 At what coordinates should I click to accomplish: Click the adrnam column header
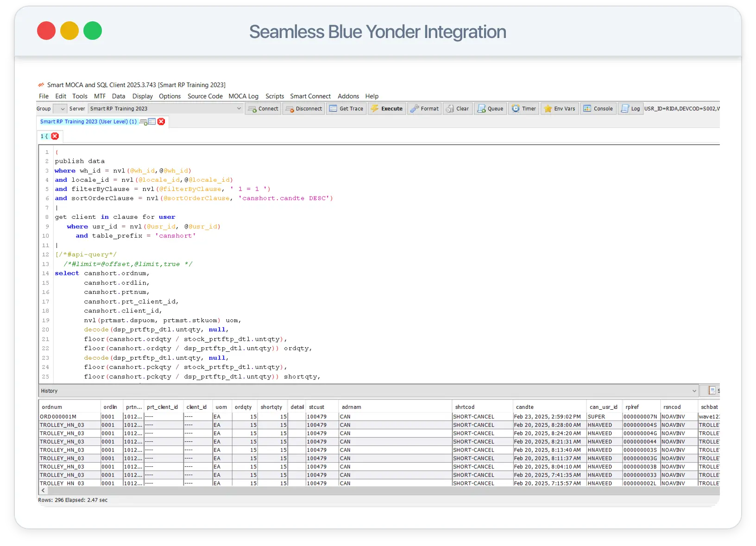(x=395, y=407)
